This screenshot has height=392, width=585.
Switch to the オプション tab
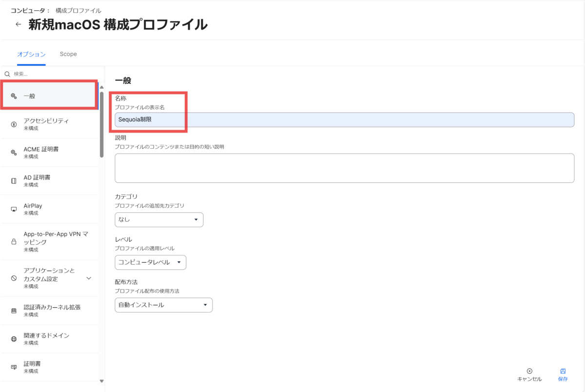pyautogui.click(x=31, y=54)
